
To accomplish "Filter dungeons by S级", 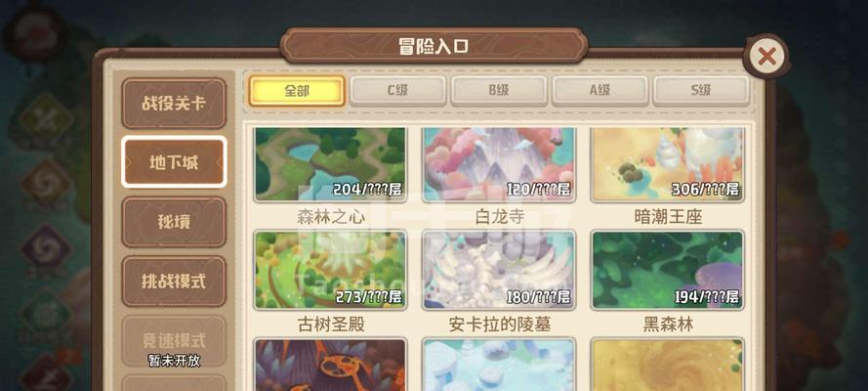I will click(x=701, y=91).
